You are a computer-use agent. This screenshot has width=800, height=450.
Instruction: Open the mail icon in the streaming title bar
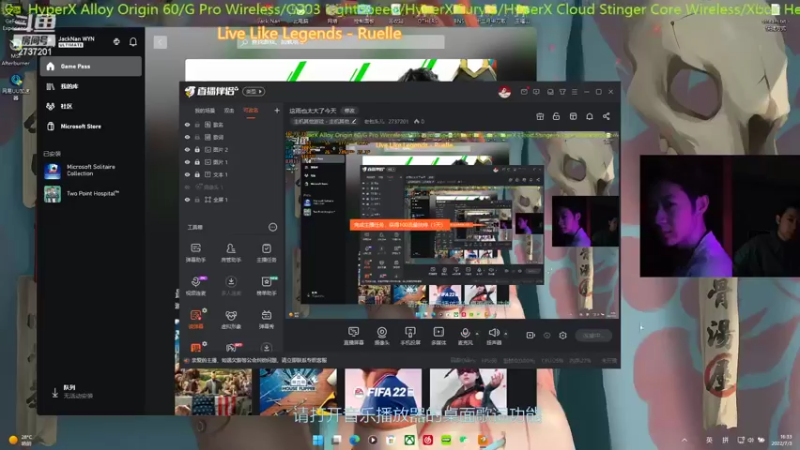[x=524, y=92]
